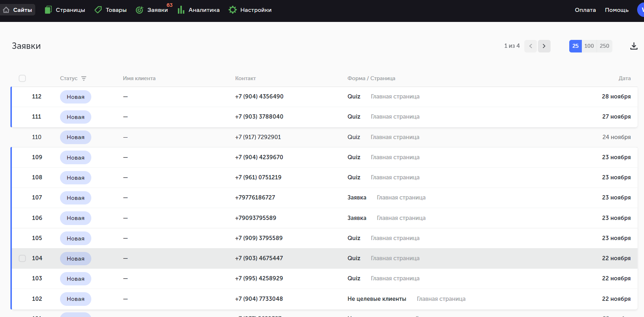Click the Не целевые клиенты form label
This screenshot has height=317, width=644.
click(x=377, y=299)
